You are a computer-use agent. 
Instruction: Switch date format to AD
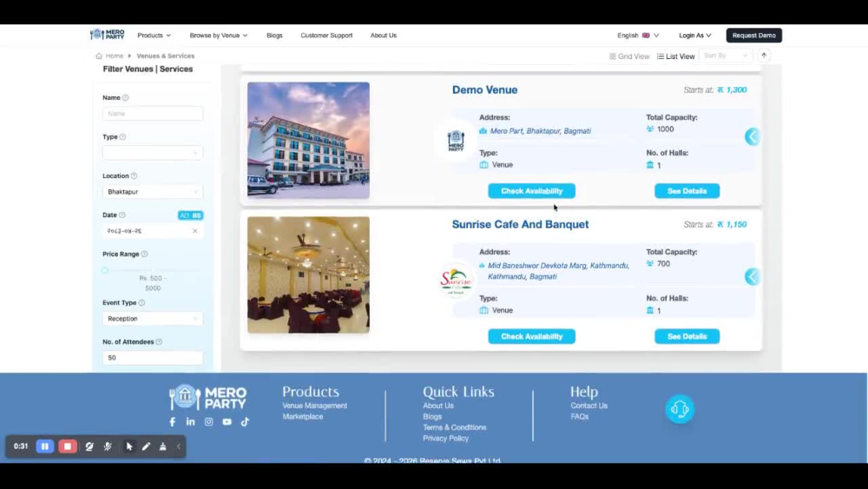tap(184, 215)
